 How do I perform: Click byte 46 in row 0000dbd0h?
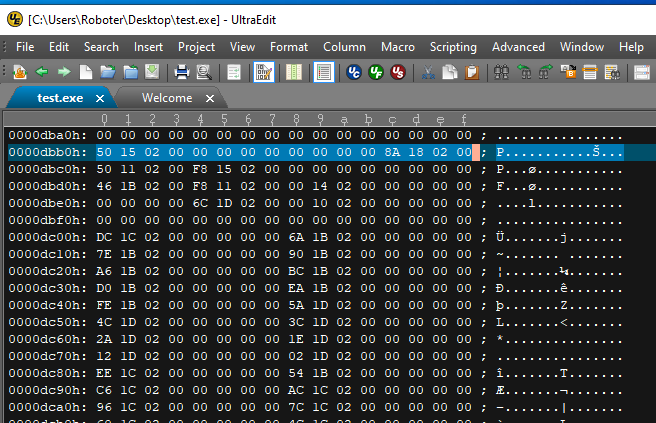[104, 186]
